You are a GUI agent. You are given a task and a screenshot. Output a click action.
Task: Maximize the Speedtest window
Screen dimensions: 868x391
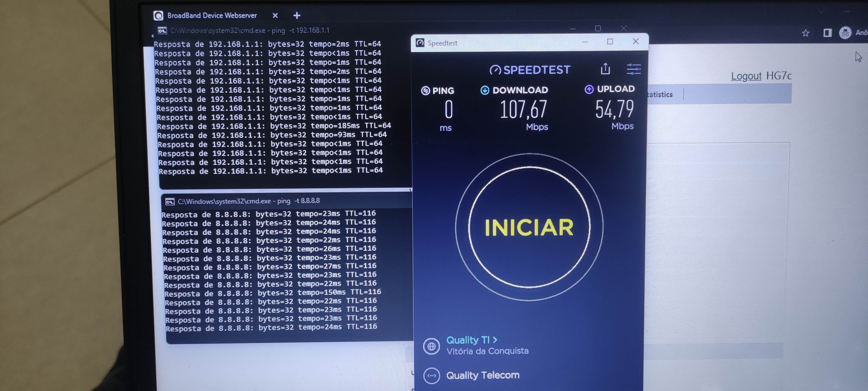610,42
